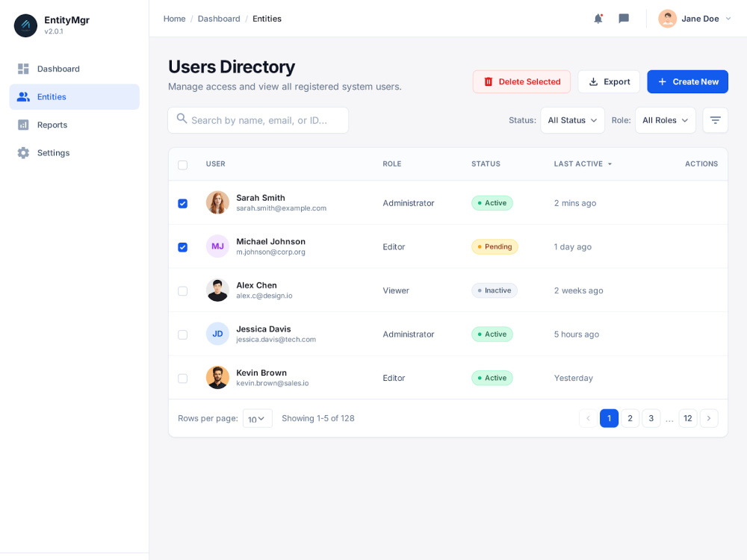Open the advanced filter icon
The height and width of the screenshot is (560, 747).
(x=715, y=120)
